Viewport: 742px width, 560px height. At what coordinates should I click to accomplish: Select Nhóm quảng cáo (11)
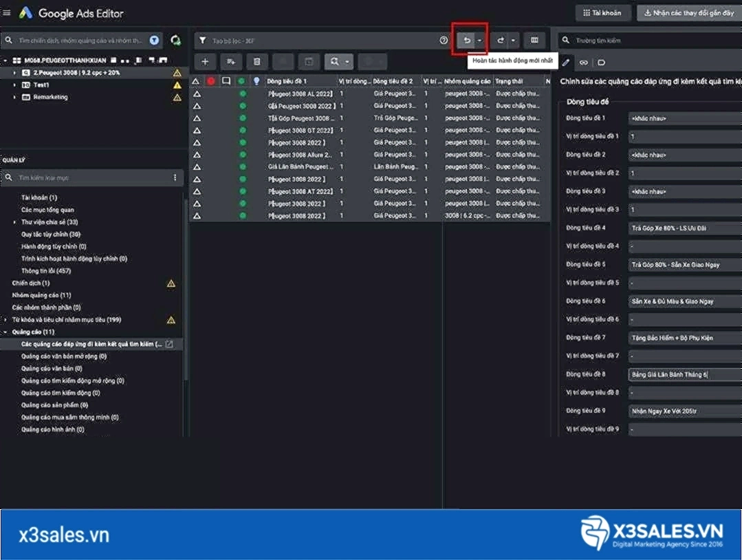pos(42,295)
